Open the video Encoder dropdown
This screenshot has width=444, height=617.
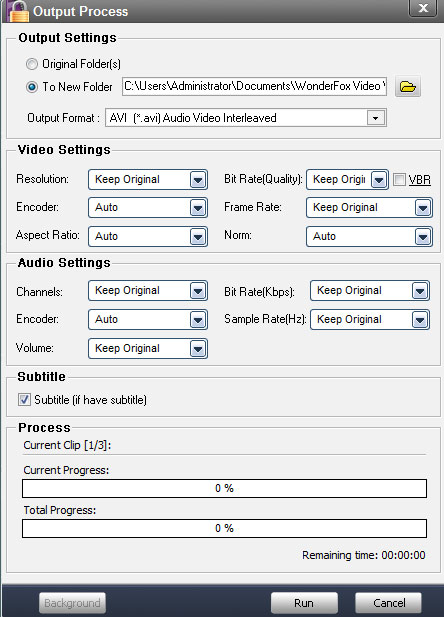pyautogui.click(x=148, y=207)
